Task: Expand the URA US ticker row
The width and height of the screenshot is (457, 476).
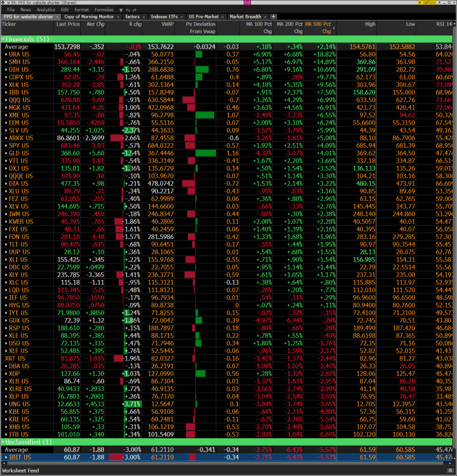Action: (x=6, y=54)
